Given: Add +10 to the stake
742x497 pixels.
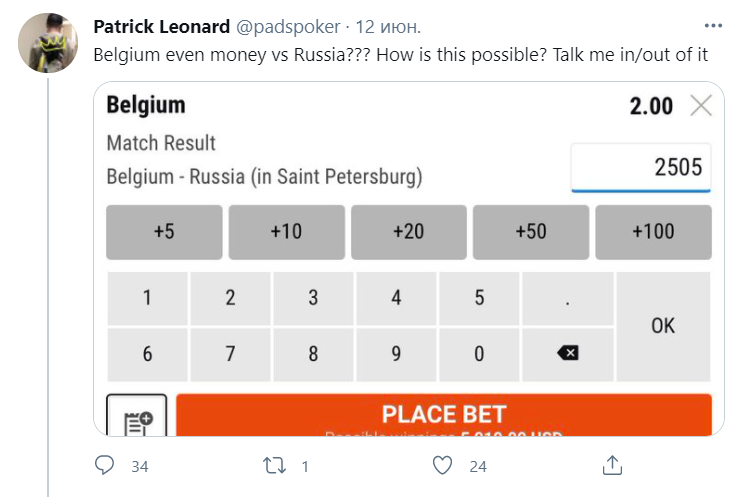Looking at the screenshot, I should (286, 231).
